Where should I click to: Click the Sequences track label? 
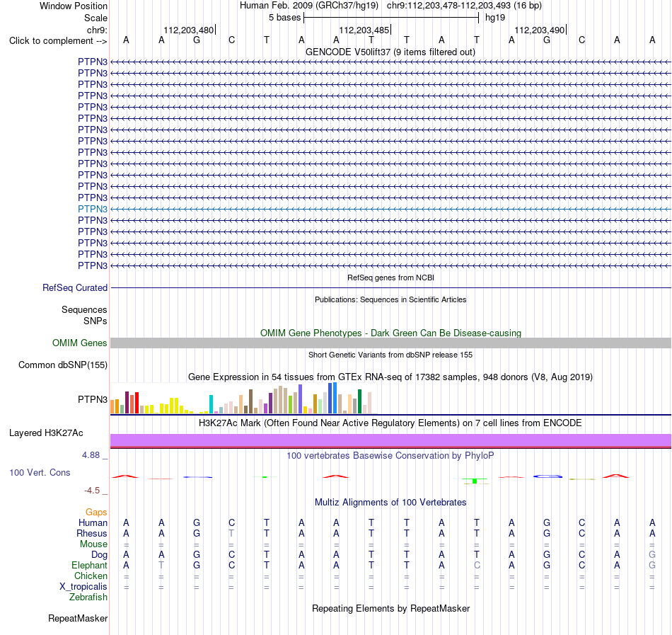click(84, 309)
